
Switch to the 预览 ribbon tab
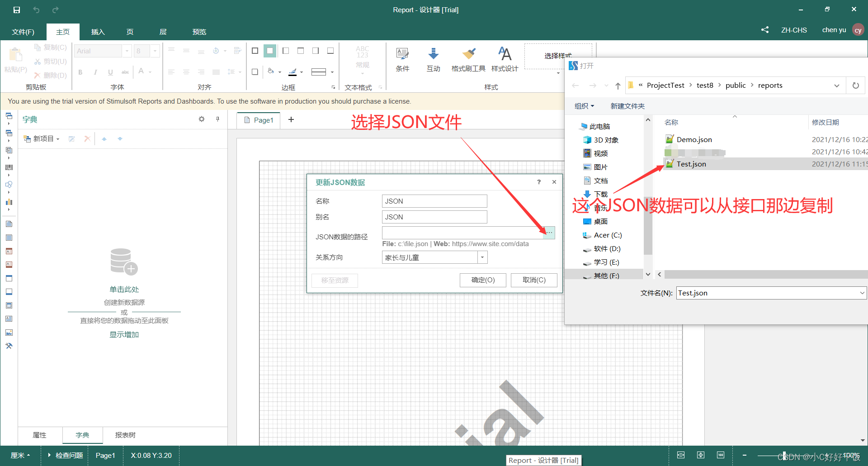(x=199, y=32)
